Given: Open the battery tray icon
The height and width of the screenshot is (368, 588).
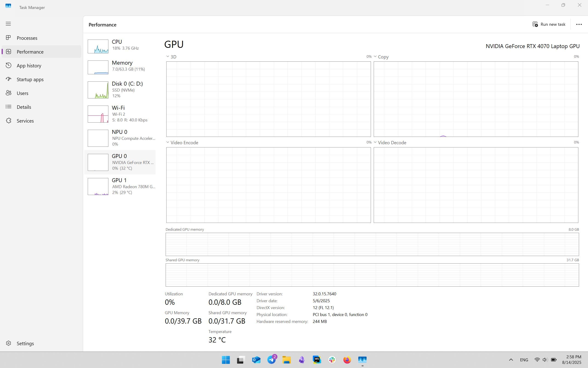Looking at the screenshot, I should (554, 360).
